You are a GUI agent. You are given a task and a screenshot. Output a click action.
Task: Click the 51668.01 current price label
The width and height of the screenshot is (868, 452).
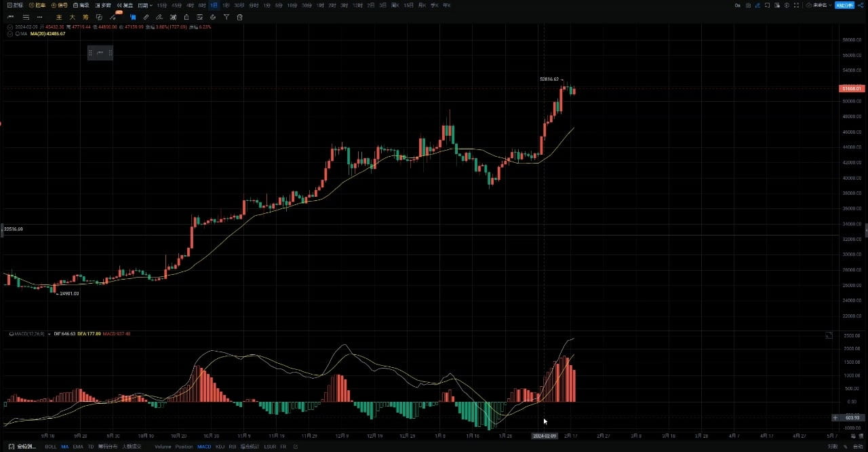852,89
